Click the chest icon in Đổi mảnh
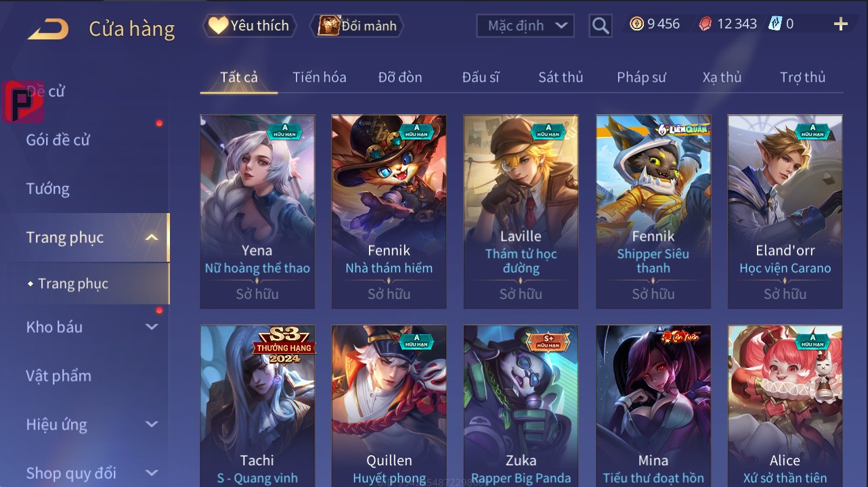This screenshot has width=868, height=487. pos(328,26)
